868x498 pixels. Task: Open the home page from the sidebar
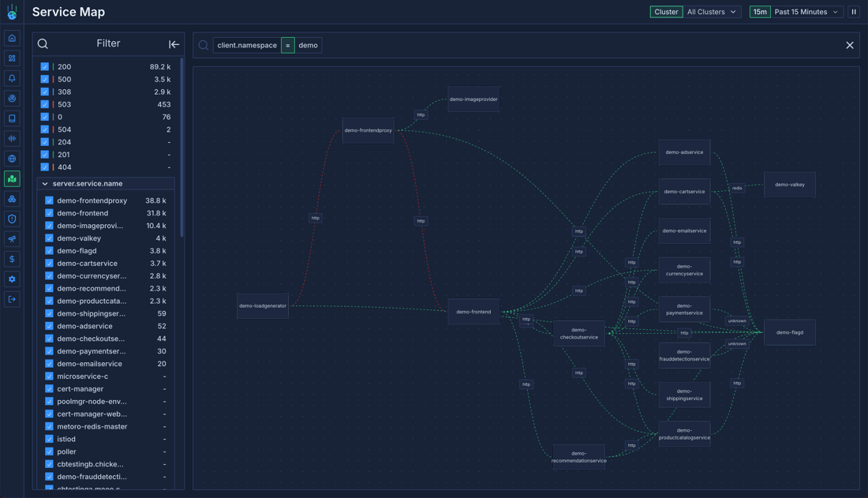12,38
